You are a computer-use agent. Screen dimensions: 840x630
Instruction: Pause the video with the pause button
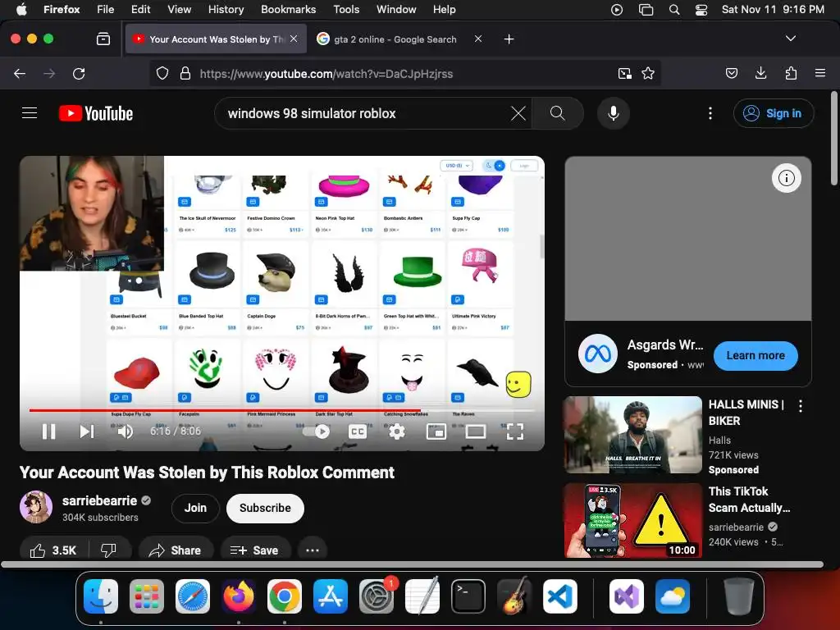point(48,431)
